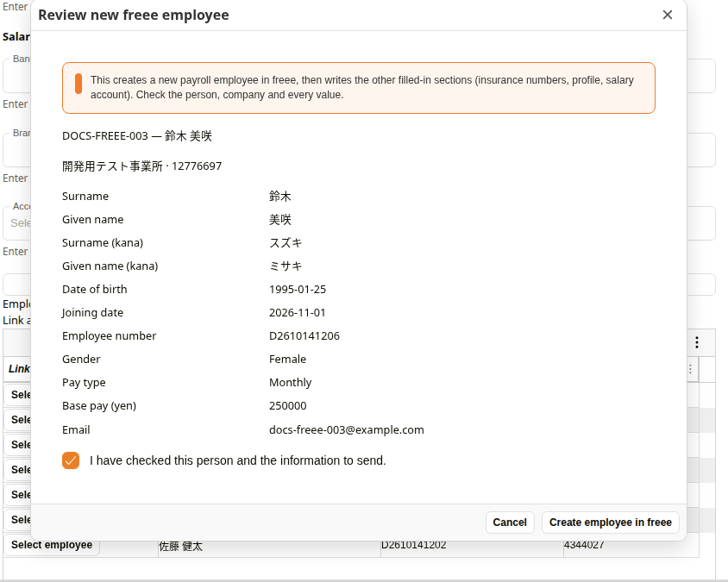Click the Review new freee employee title

[133, 15]
